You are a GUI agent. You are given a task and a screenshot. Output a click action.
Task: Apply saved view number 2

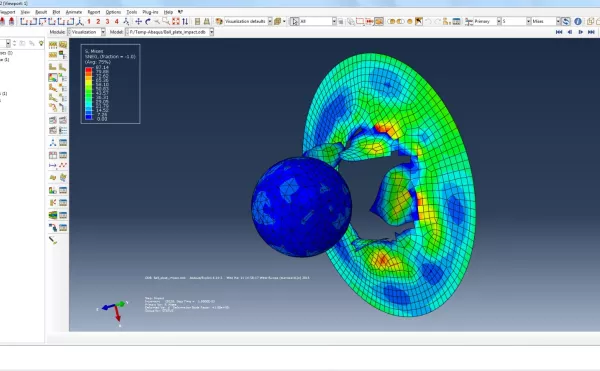click(x=98, y=22)
